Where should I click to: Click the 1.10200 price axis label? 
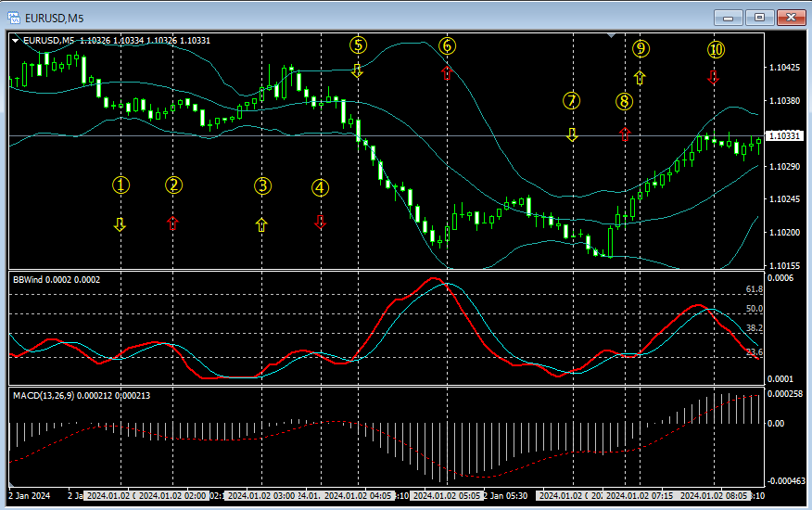tap(784, 232)
